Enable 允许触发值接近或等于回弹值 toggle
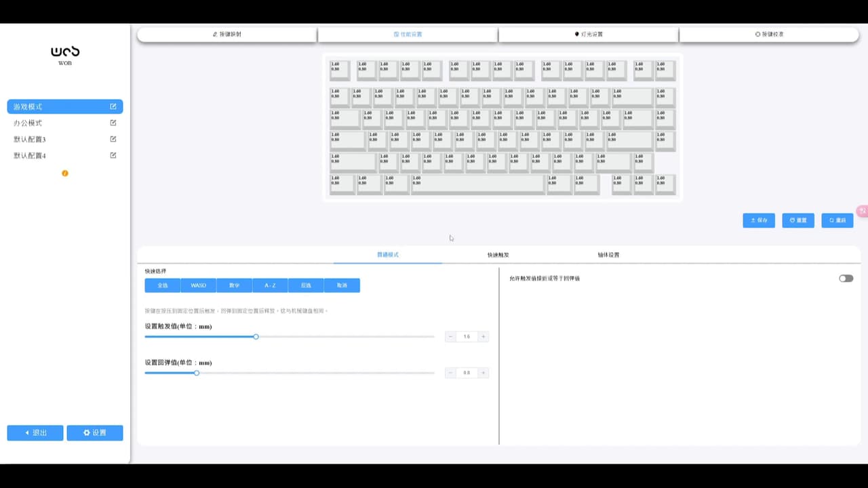 pyautogui.click(x=846, y=279)
